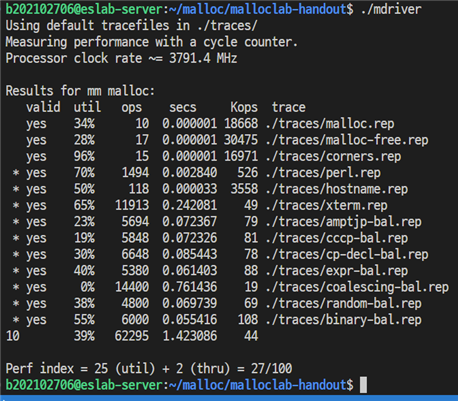Click the ./traces/corners.rep trace name
The height and width of the screenshot is (401, 458).
pyautogui.click(x=333, y=156)
